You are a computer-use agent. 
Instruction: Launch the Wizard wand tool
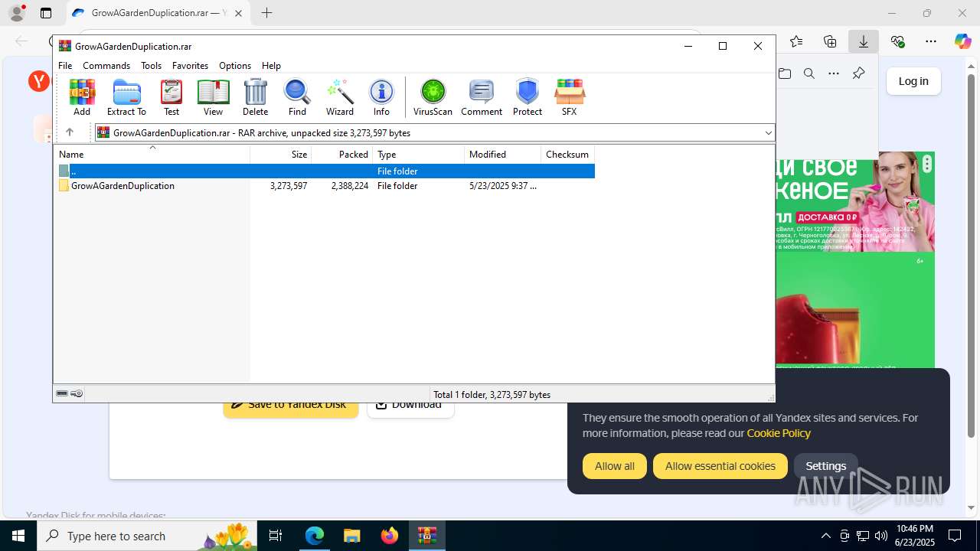click(340, 97)
